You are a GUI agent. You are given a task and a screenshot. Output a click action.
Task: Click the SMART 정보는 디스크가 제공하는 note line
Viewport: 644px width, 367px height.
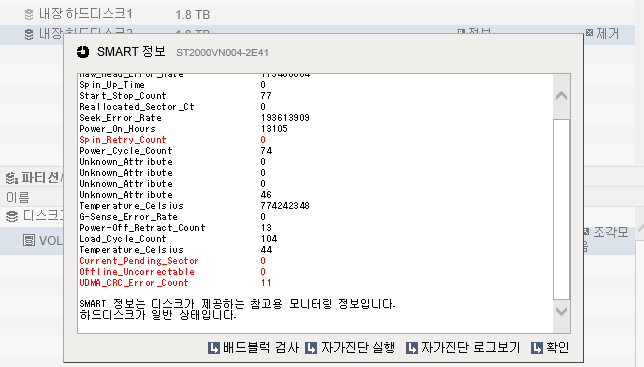237,304
